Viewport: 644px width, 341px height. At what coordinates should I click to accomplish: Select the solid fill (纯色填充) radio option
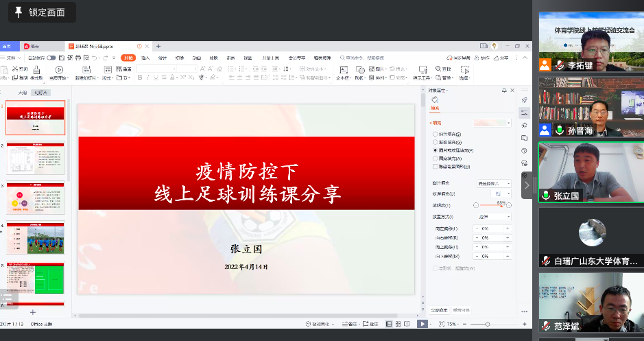tap(435, 133)
